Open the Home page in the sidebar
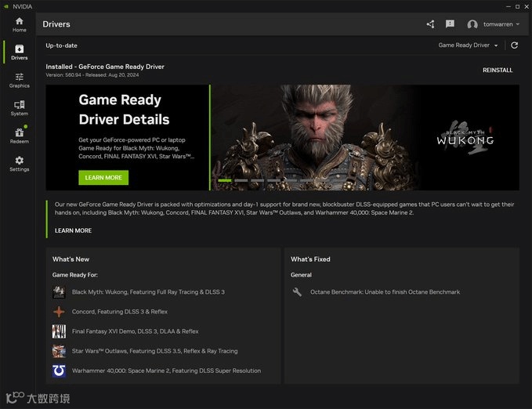532x409 pixels. point(19,24)
